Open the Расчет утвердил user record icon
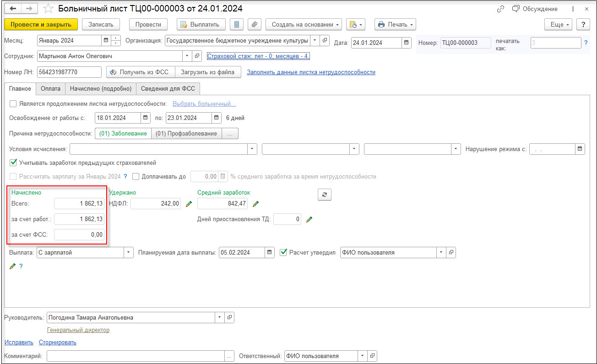597x364 pixels. (451, 252)
